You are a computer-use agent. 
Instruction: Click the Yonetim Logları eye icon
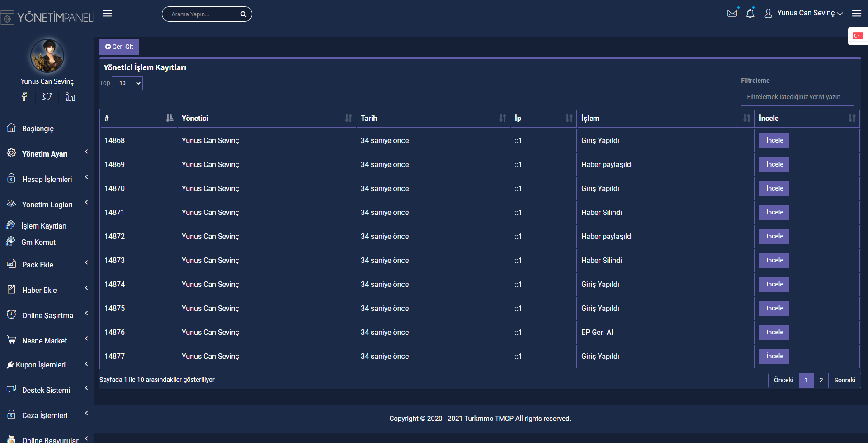tap(11, 204)
